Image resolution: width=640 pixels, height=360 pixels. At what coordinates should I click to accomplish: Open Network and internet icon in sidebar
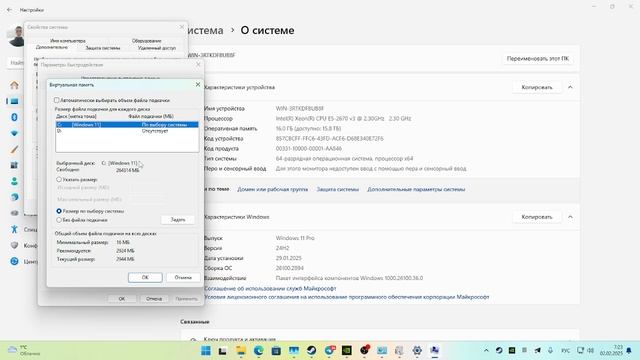(x=14, y=133)
